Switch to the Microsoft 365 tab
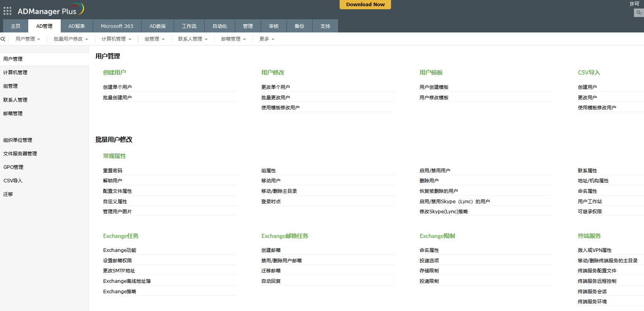This screenshot has height=311, width=644. pyautogui.click(x=117, y=26)
